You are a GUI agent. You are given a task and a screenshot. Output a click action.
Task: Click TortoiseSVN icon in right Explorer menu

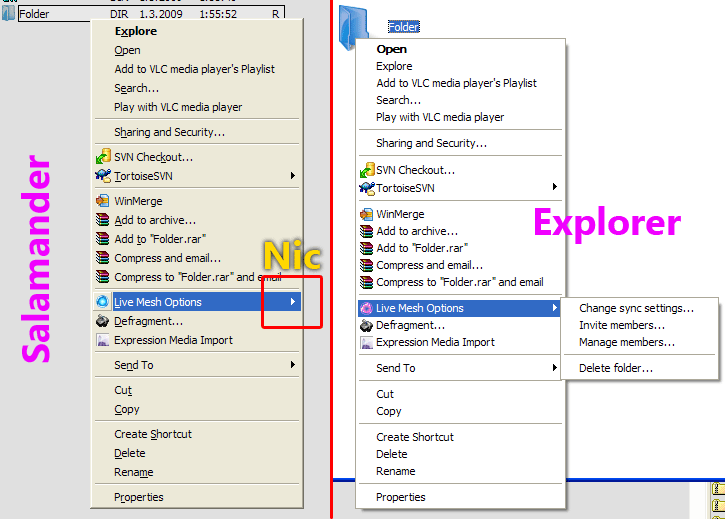click(x=366, y=188)
